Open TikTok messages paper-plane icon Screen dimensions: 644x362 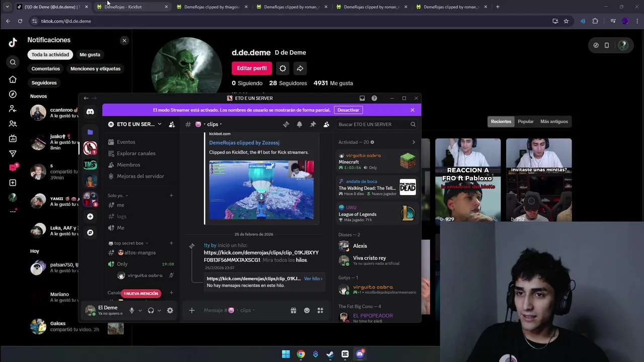pyautogui.click(x=13, y=153)
